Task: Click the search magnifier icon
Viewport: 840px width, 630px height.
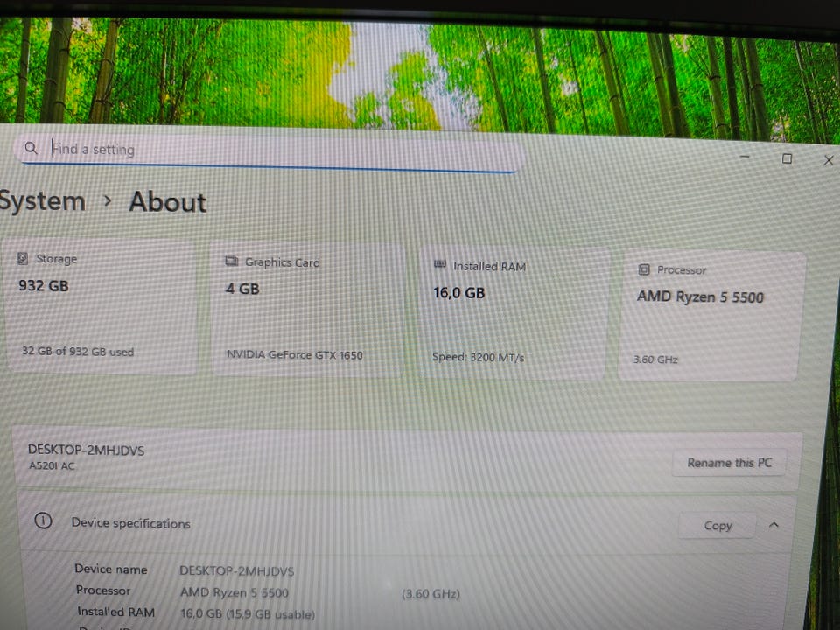Action: pos(31,148)
